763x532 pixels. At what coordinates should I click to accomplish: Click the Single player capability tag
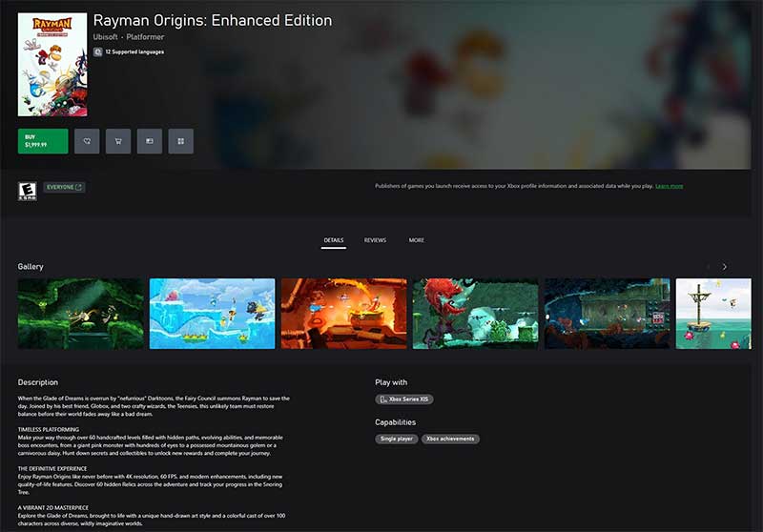tap(397, 439)
